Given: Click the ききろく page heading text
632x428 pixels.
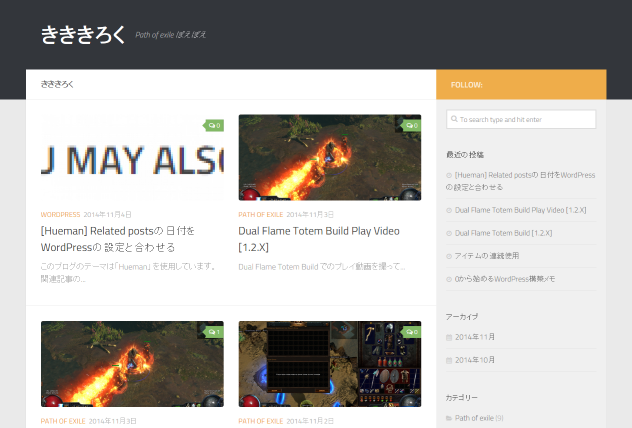Looking at the screenshot, I should tap(57, 84).
